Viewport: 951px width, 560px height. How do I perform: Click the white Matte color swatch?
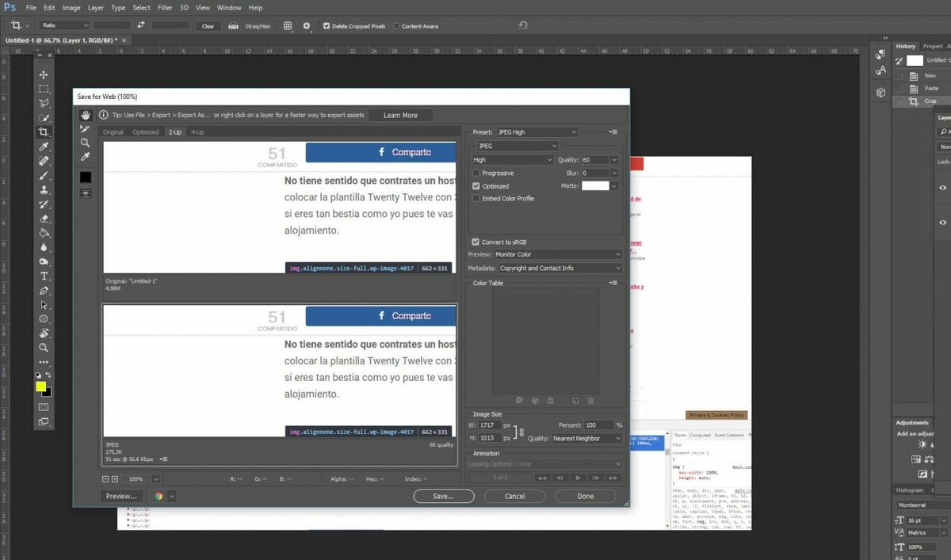(595, 186)
